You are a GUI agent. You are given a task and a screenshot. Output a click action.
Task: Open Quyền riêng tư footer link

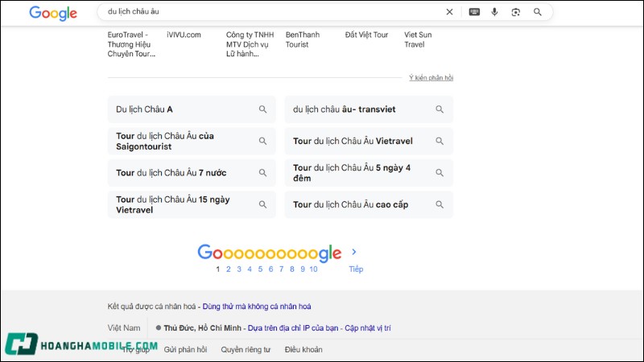(x=246, y=350)
